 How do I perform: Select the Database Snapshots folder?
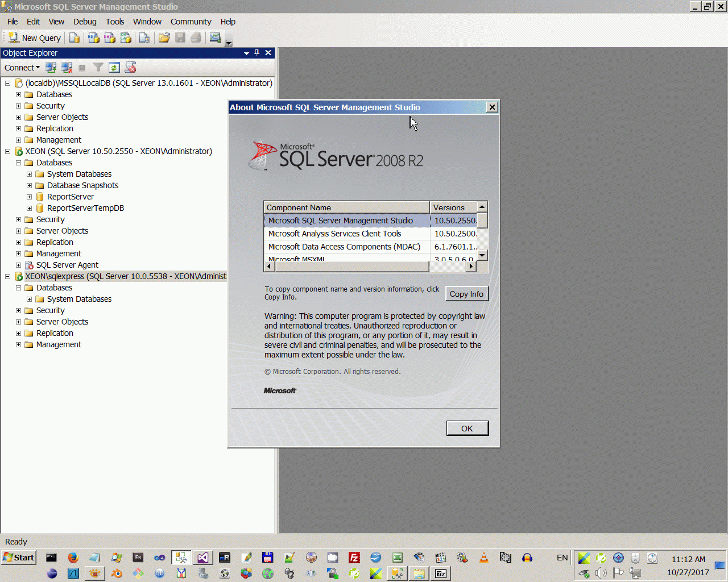82,185
